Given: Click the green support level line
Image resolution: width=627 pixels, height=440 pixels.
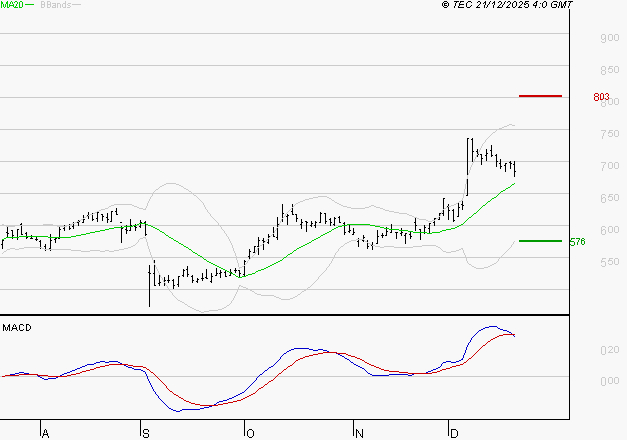Looking at the screenshot, I should click(540, 241).
